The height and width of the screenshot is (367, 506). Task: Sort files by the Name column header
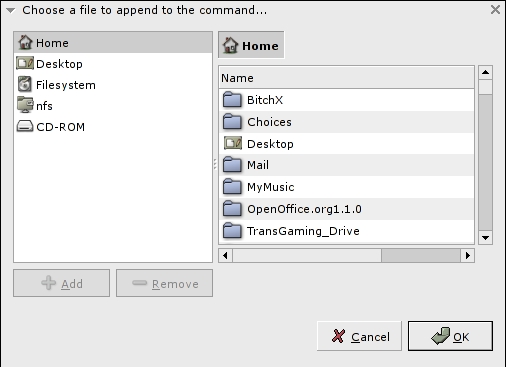(346, 78)
